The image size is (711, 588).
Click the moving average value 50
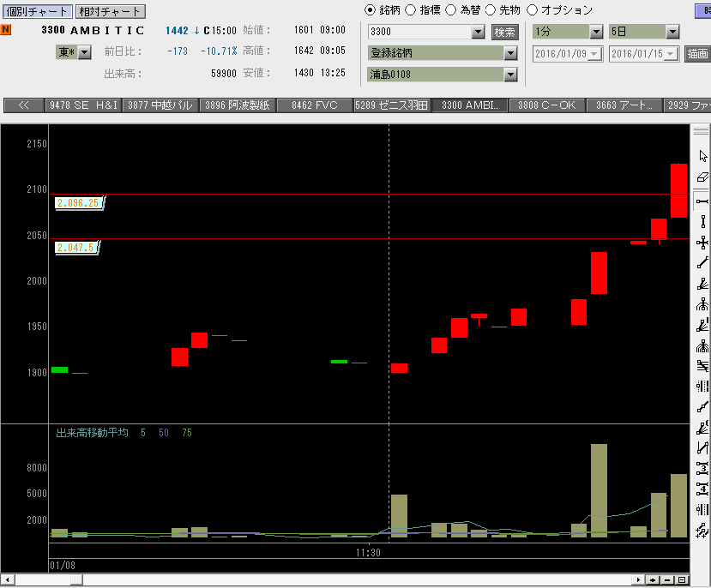click(164, 433)
